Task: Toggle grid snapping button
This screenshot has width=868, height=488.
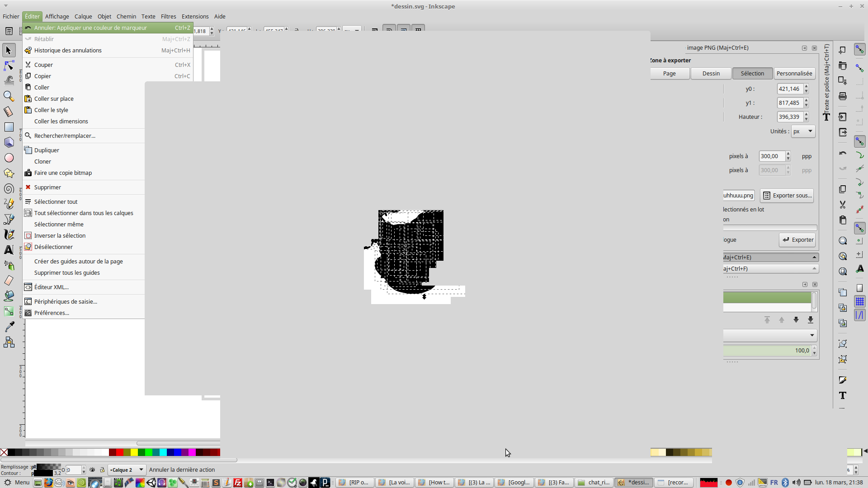Action: click(860, 301)
